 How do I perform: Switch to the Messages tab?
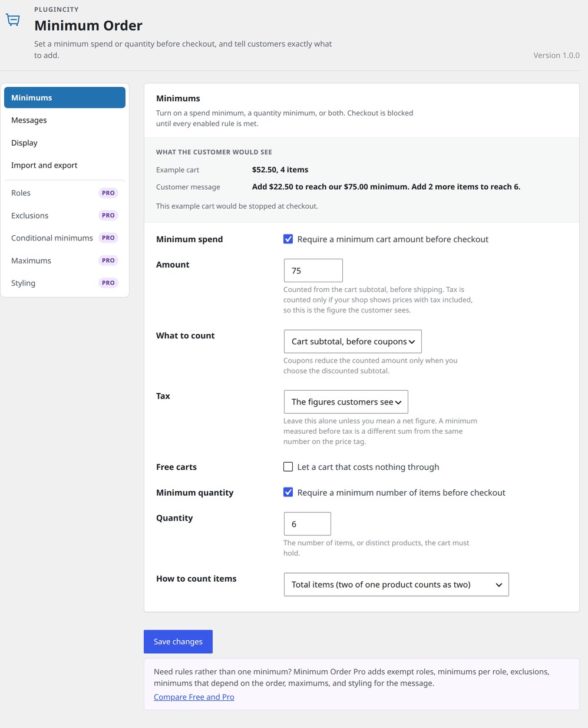(x=65, y=120)
